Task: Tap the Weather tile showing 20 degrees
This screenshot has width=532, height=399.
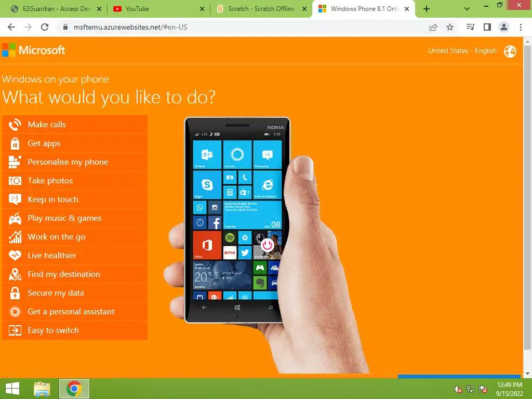Action: 222,275
